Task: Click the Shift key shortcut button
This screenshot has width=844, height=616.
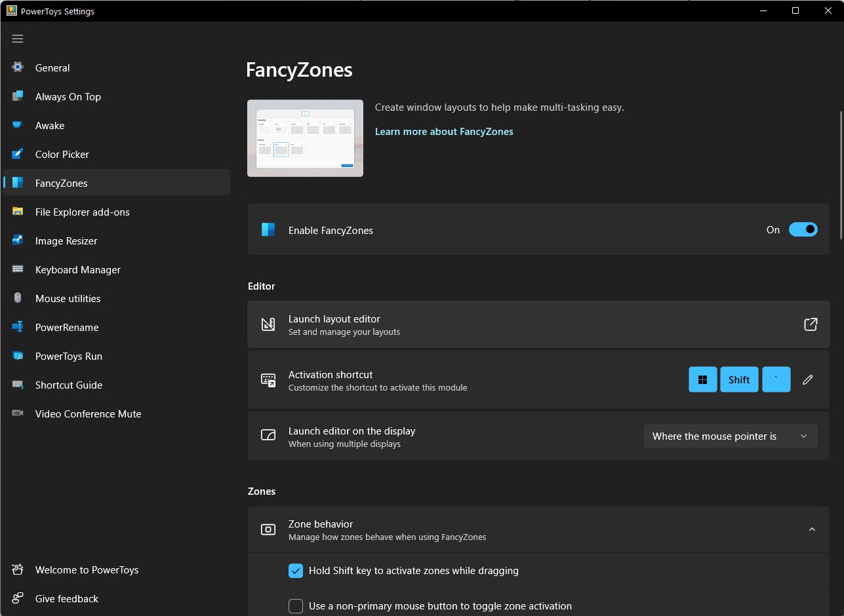Action: pos(739,379)
